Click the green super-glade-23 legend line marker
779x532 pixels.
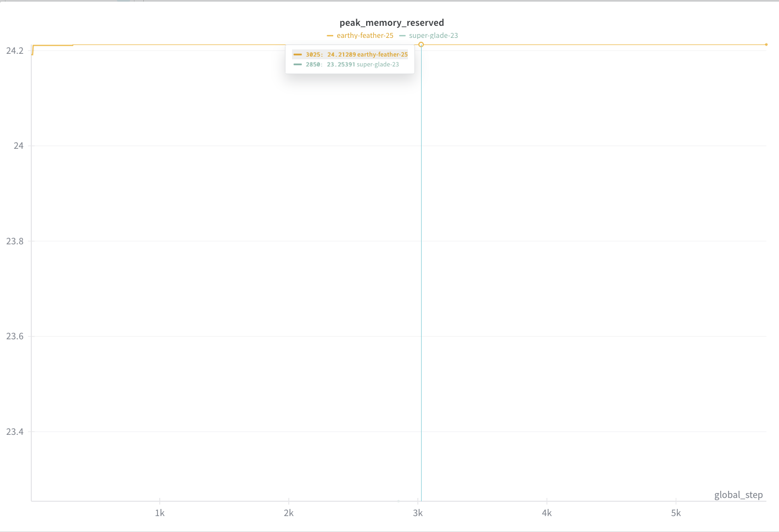(x=402, y=36)
